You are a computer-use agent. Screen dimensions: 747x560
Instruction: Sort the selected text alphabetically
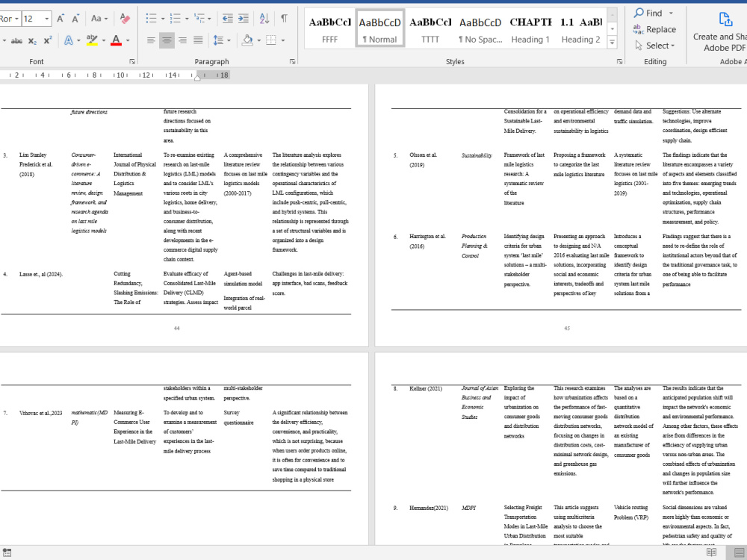coord(264,19)
